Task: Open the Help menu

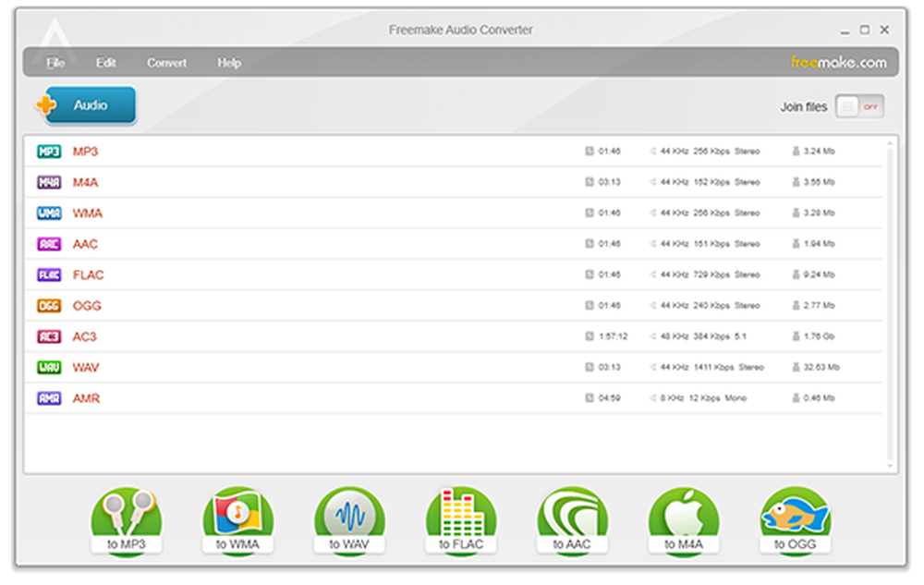Action: (x=229, y=63)
